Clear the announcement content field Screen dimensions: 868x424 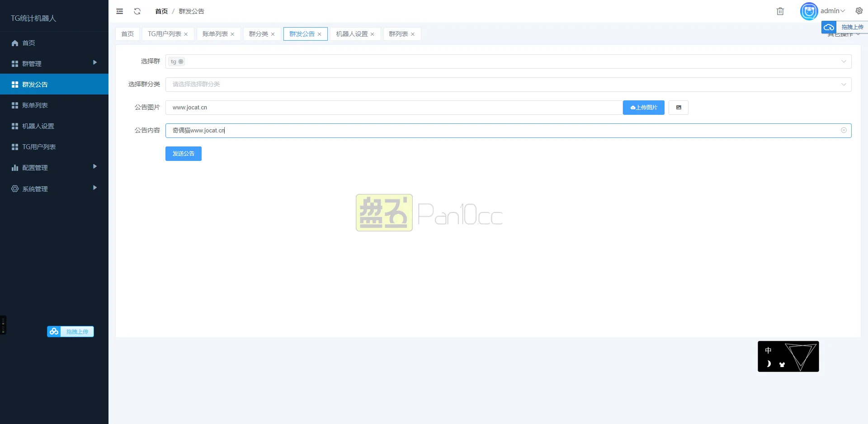coord(844,130)
